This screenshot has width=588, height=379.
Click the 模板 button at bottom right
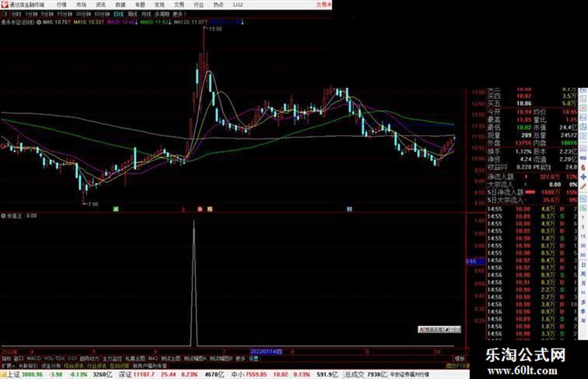(x=459, y=358)
